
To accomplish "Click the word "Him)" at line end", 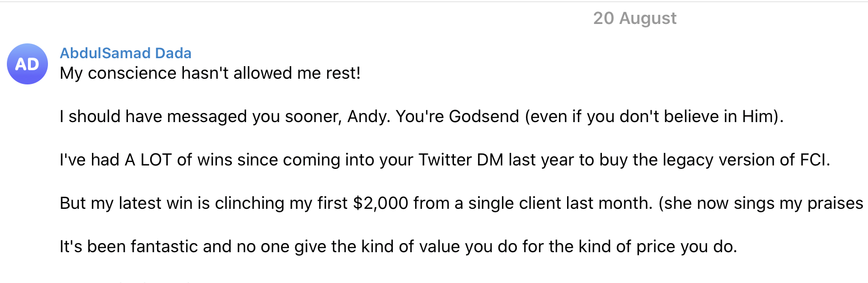I will click(748, 118).
